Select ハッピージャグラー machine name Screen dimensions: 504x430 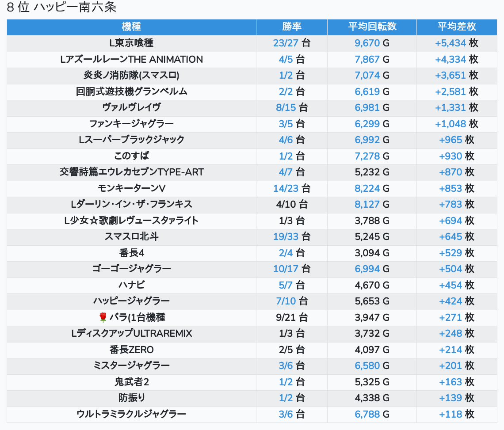coord(131,301)
